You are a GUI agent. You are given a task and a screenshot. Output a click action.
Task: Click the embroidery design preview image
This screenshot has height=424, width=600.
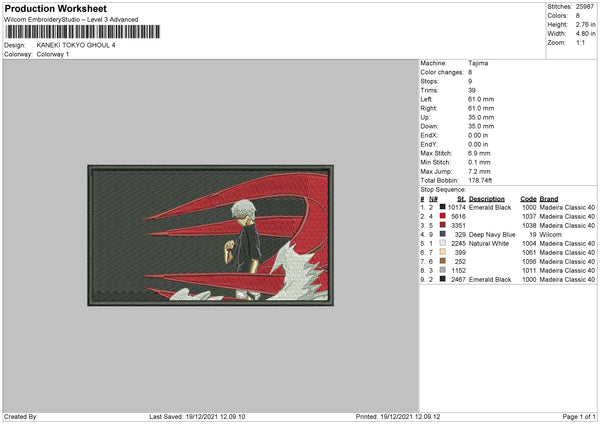tap(210, 235)
